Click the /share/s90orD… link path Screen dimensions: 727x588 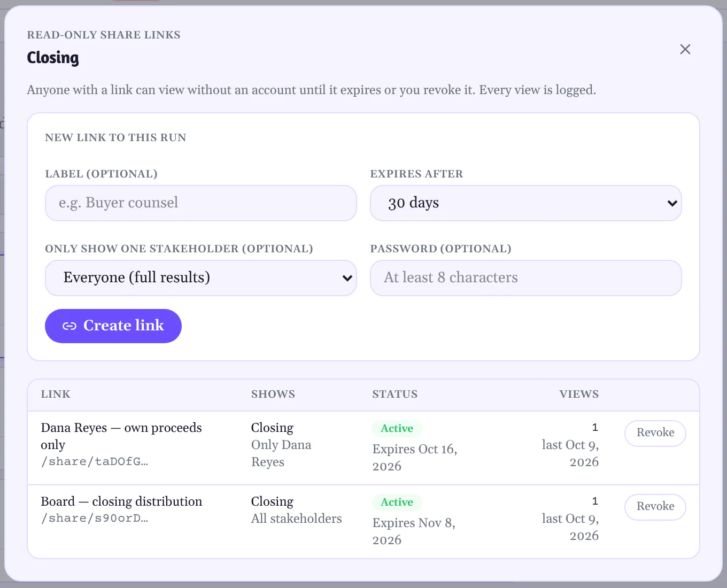pos(95,519)
